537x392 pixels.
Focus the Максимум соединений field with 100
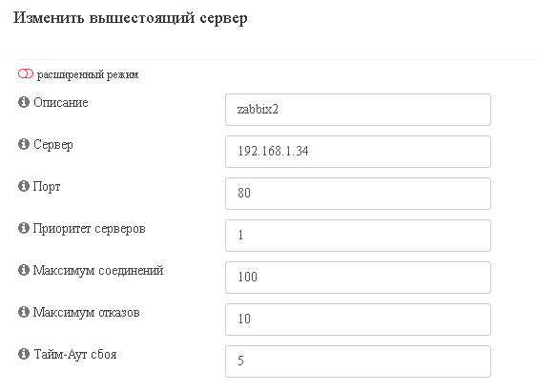pyautogui.click(x=358, y=278)
